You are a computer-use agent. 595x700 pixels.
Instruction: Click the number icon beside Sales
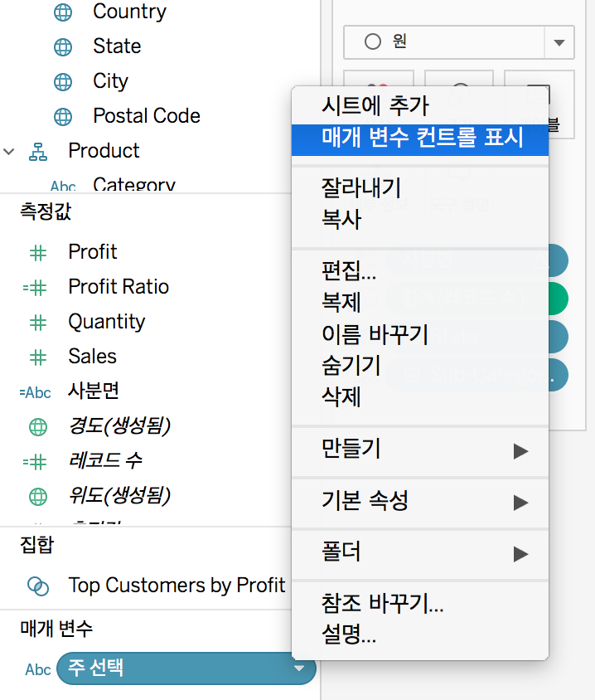point(38,357)
